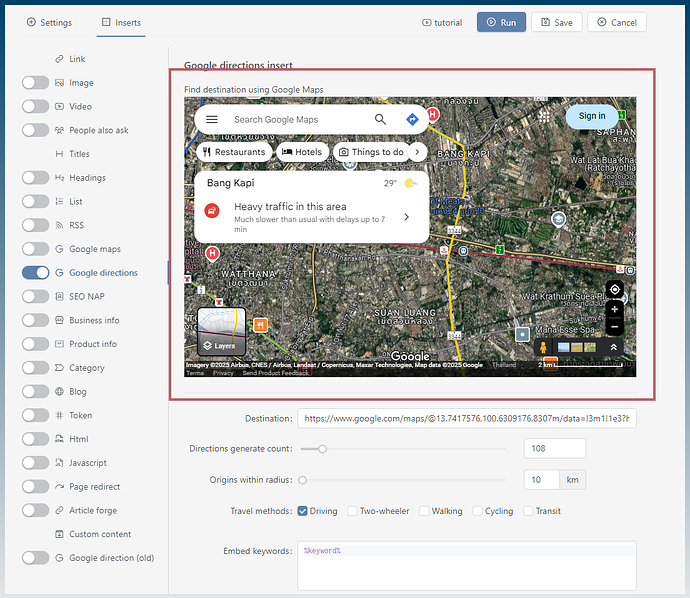Open directions with the blue diamond icon
This screenshot has height=598, width=690.
point(412,119)
